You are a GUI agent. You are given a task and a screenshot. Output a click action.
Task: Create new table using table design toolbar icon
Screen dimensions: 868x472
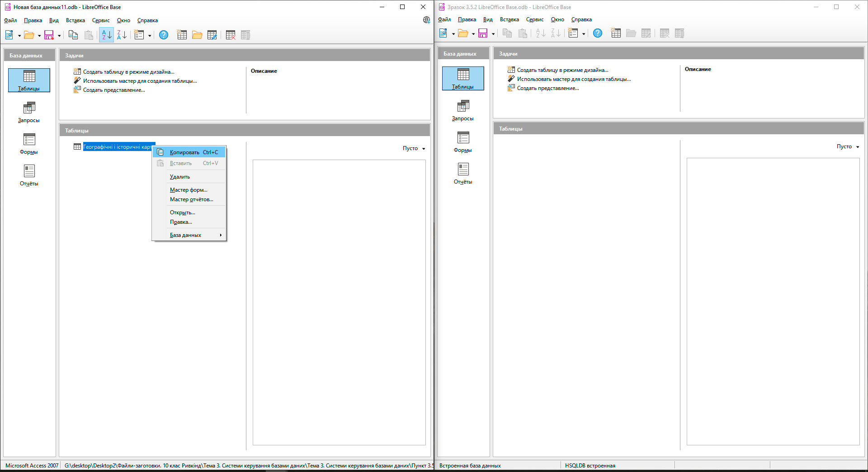pos(182,35)
